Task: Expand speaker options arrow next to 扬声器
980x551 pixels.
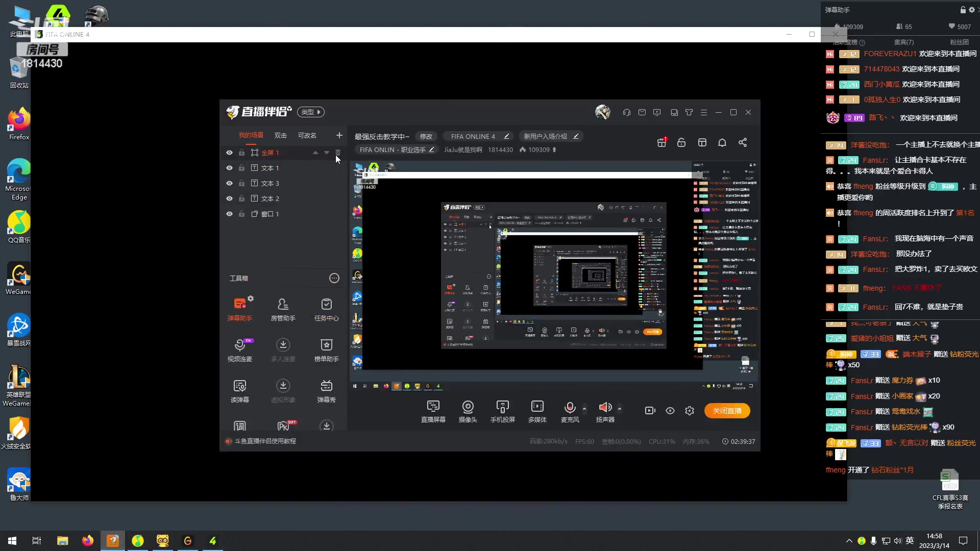Action: point(620,408)
